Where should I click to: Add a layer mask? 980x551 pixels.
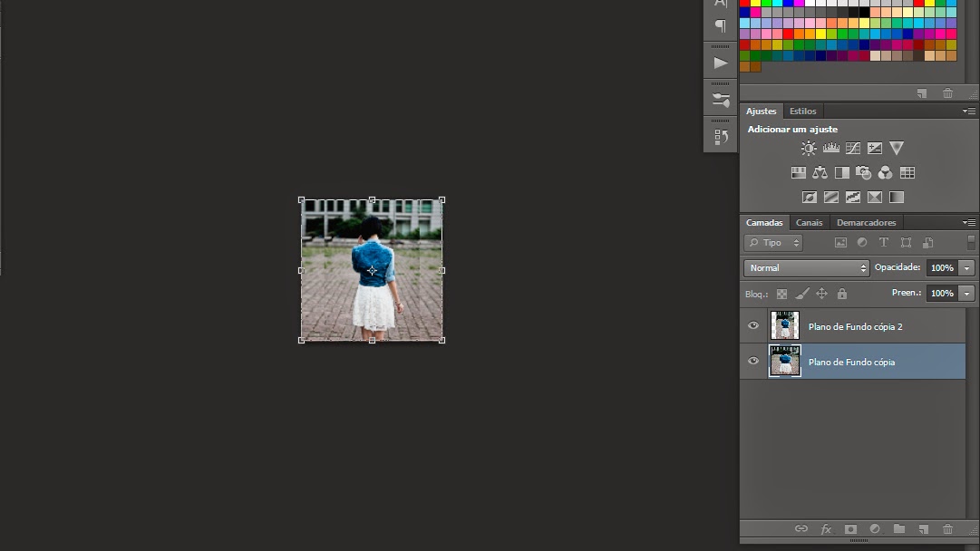click(850, 528)
